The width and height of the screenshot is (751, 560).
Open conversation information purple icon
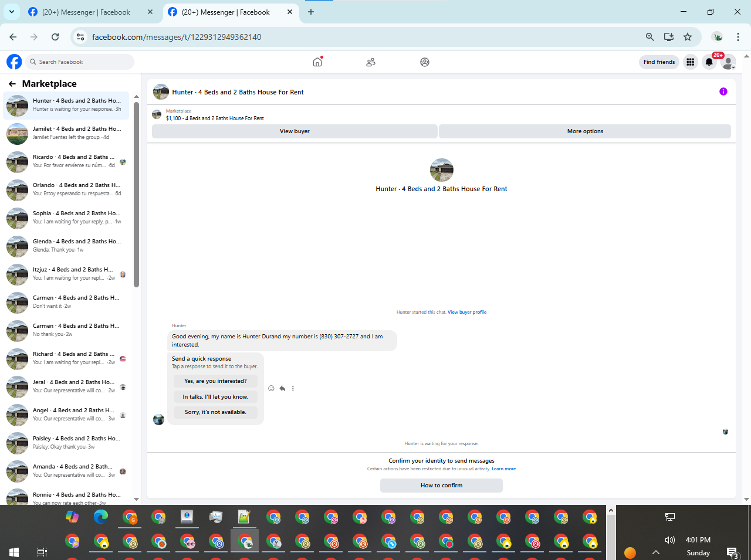(x=723, y=91)
